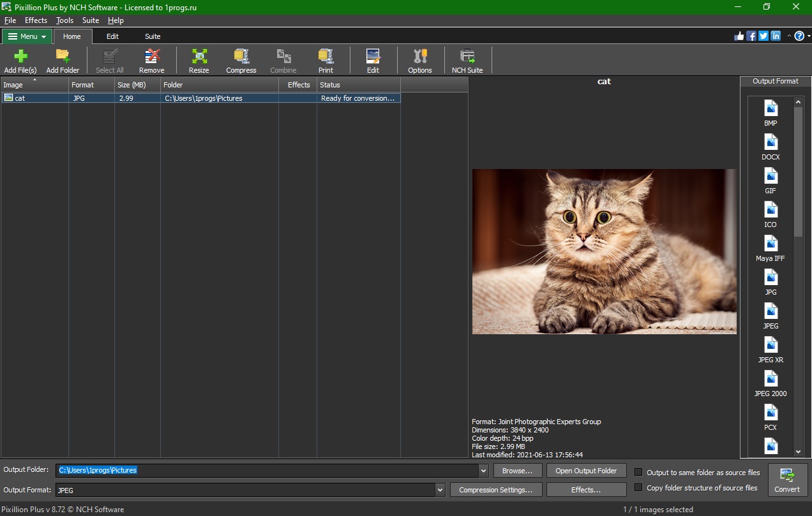The width and height of the screenshot is (812, 516).
Task: Open NCH Suite from the toolbar
Action: pos(467,59)
